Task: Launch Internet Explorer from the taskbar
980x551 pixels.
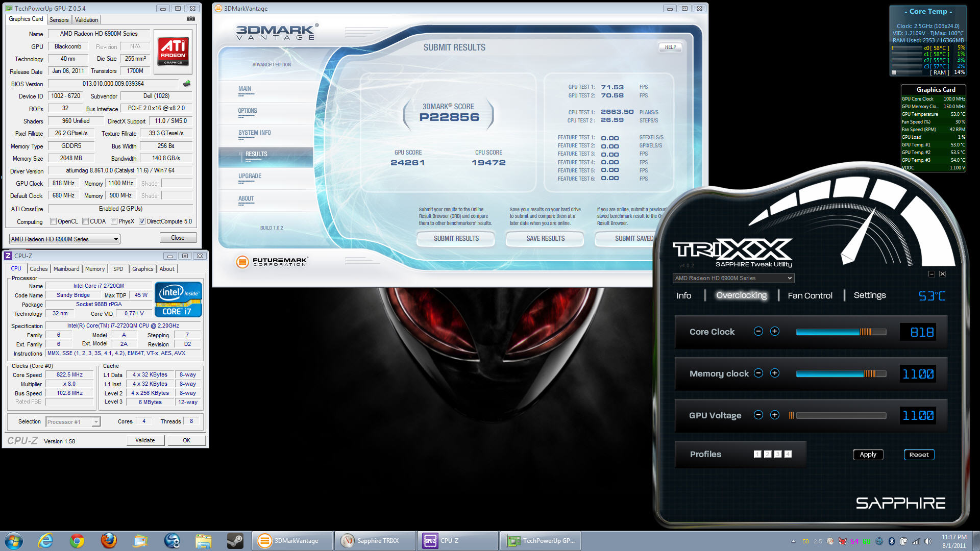Action: click(45, 541)
